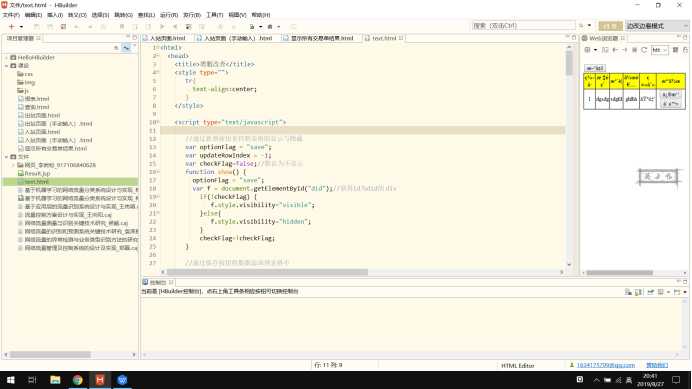Click the yellow development view button
The height and width of the screenshot is (389, 692).
click(610, 26)
